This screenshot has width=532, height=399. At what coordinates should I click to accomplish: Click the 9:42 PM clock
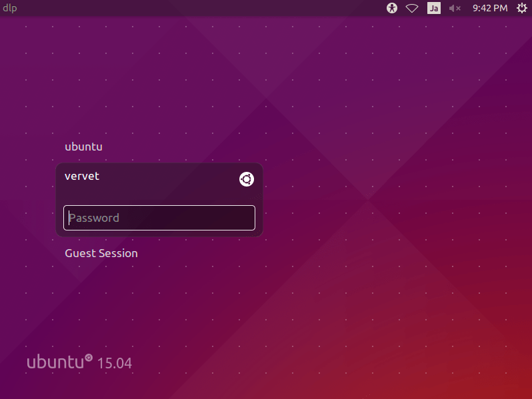coord(490,8)
